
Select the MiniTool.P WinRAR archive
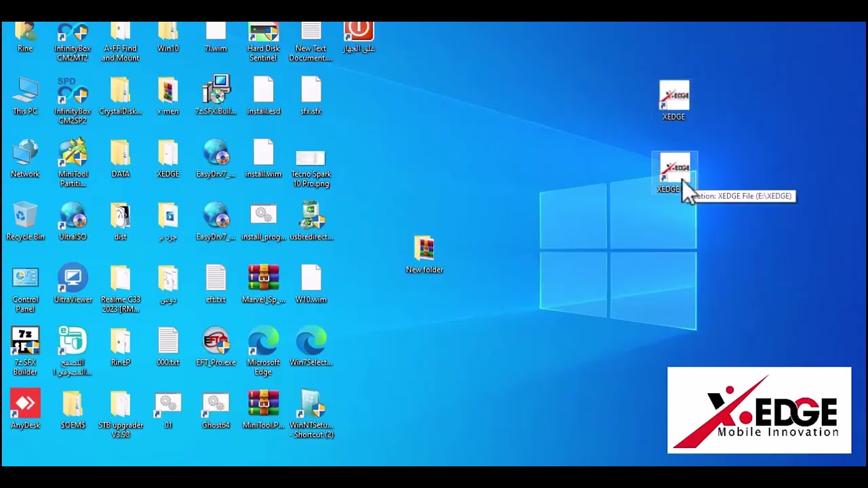(x=263, y=409)
